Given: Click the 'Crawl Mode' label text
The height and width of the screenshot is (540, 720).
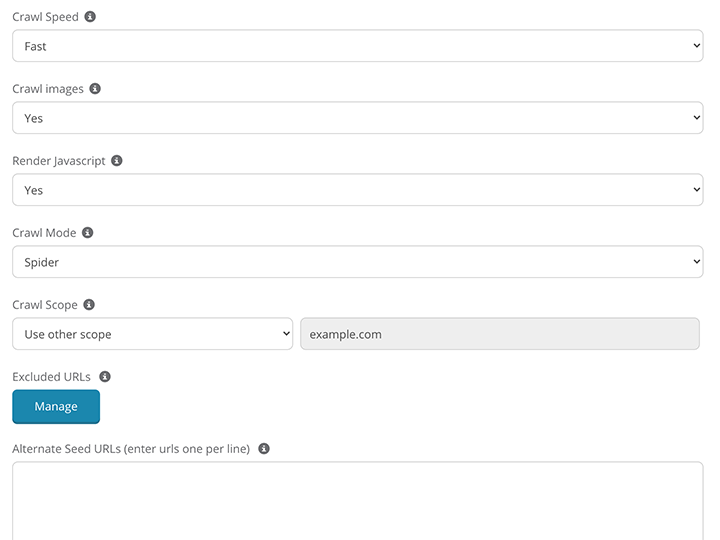Looking at the screenshot, I should tap(44, 233).
